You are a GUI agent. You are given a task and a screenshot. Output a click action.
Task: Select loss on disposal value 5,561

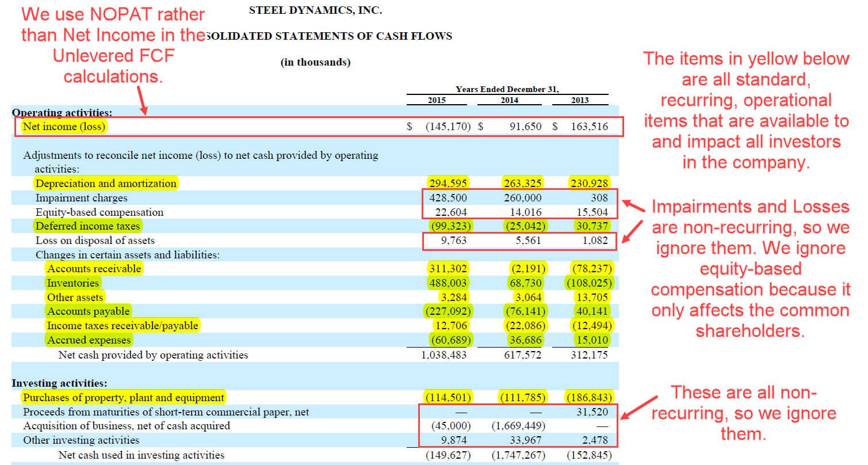click(528, 241)
